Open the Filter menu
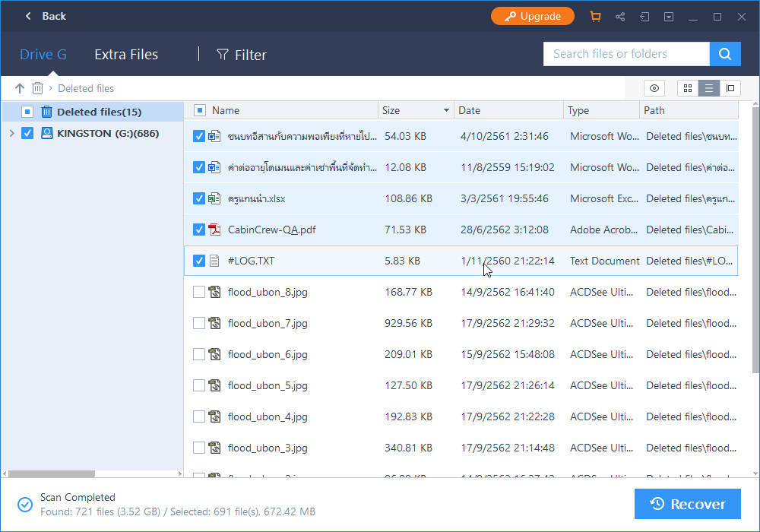Viewport: 760px width, 532px height. 242,54
